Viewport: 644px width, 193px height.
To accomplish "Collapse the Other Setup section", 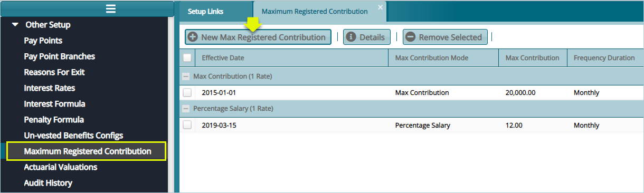I will [15, 25].
